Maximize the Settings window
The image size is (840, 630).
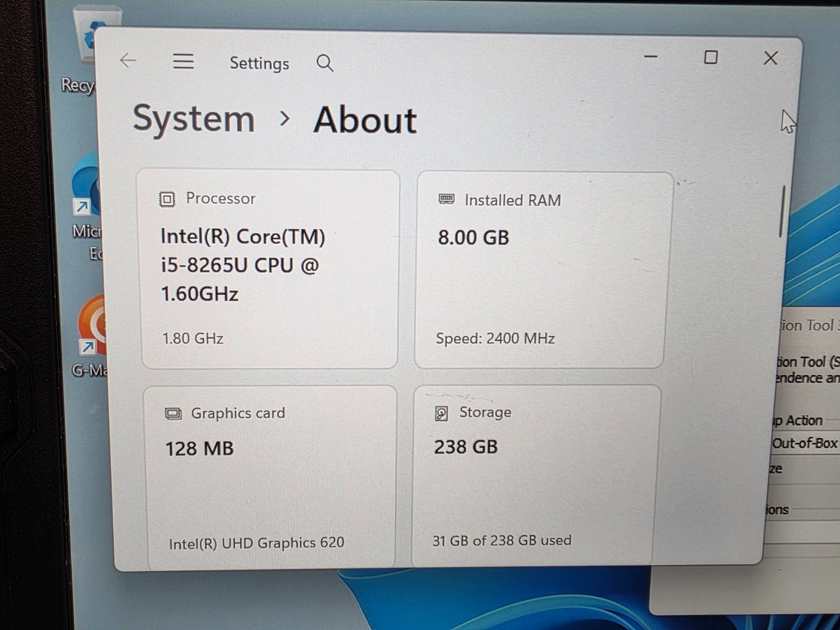coord(711,57)
